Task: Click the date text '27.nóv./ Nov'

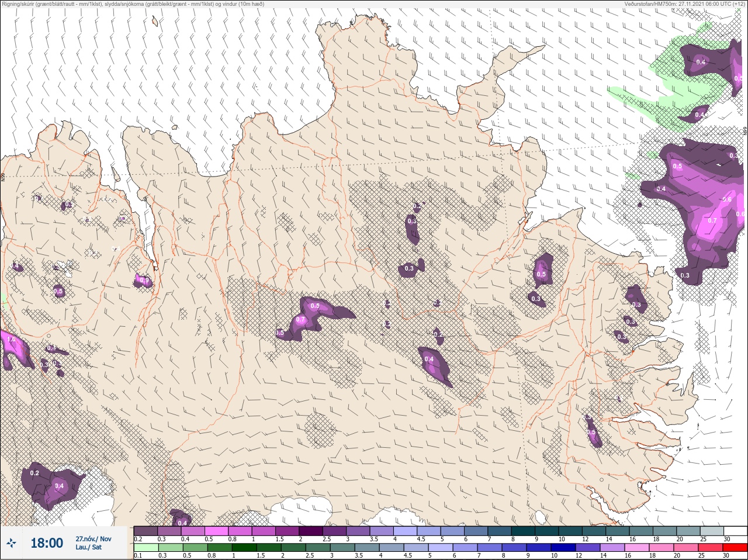Action: [x=93, y=539]
